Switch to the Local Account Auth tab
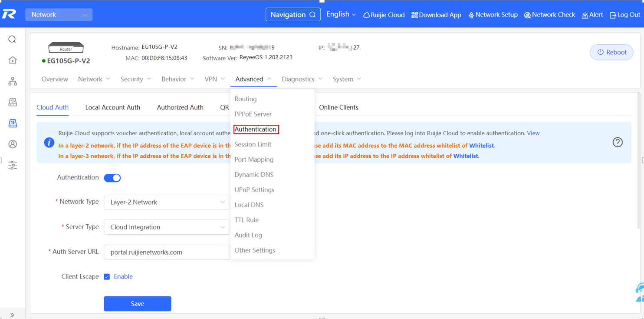The width and height of the screenshot is (644, 319). 112,107
